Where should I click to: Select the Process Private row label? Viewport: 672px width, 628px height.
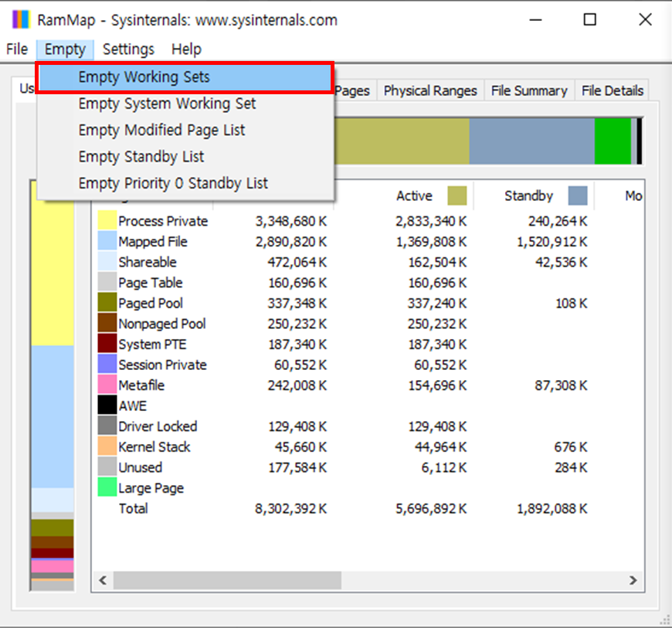tap(163, 221)
